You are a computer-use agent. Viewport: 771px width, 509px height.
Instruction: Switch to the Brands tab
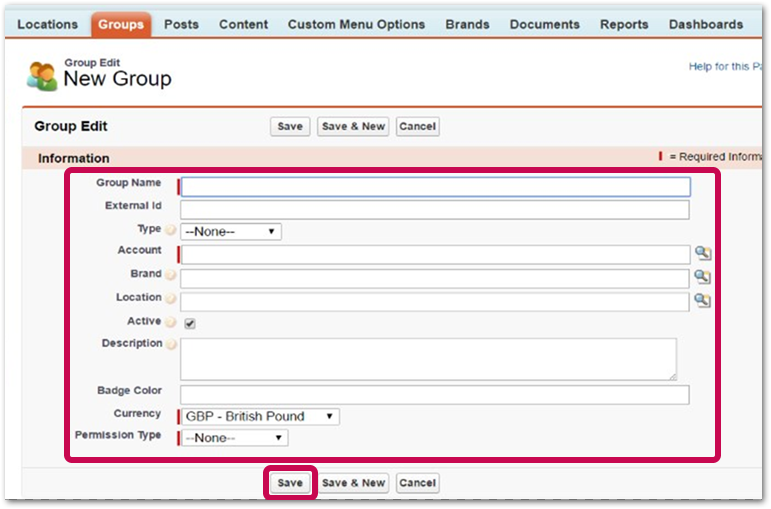click(x=467, y=25)
